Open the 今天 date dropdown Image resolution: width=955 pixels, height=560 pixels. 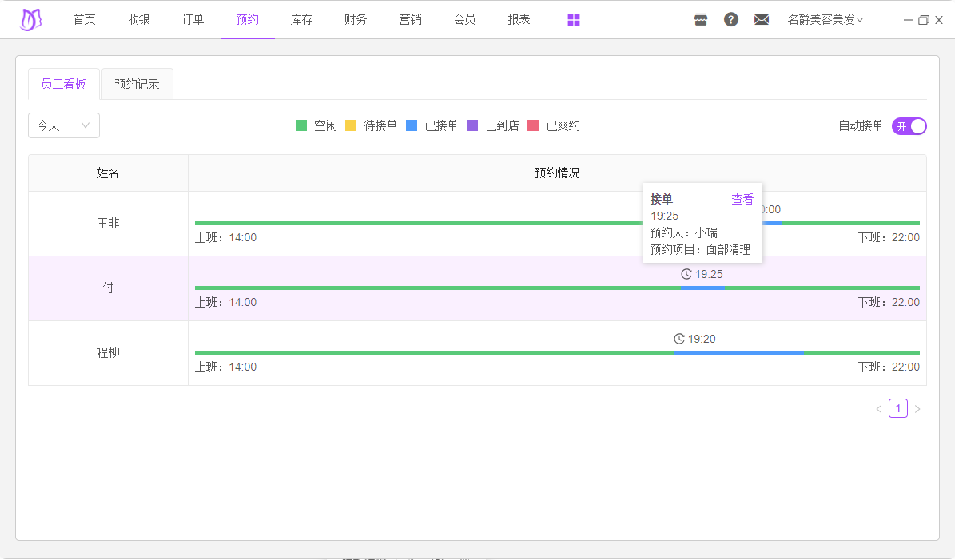click(x=64, y=126)
